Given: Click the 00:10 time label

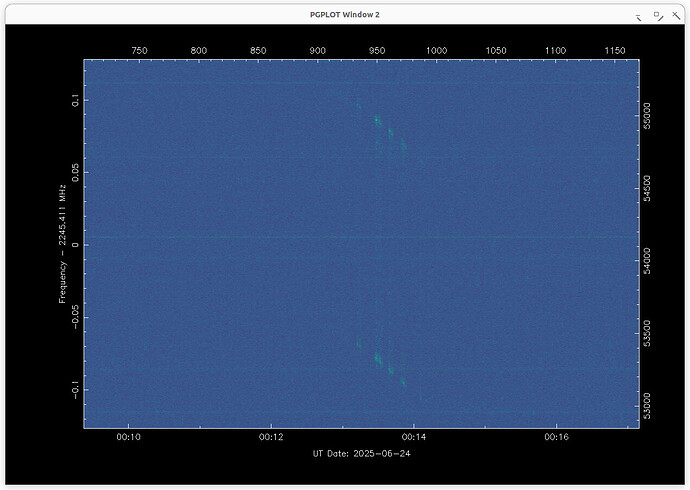Looking at the screenshot, I should click(128, 437).
